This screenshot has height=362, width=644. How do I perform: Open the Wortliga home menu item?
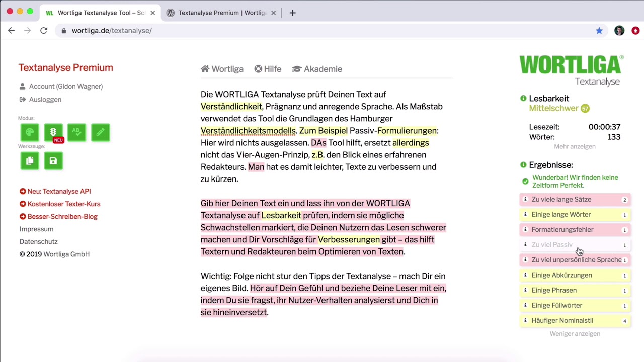(x=222, y=69)
